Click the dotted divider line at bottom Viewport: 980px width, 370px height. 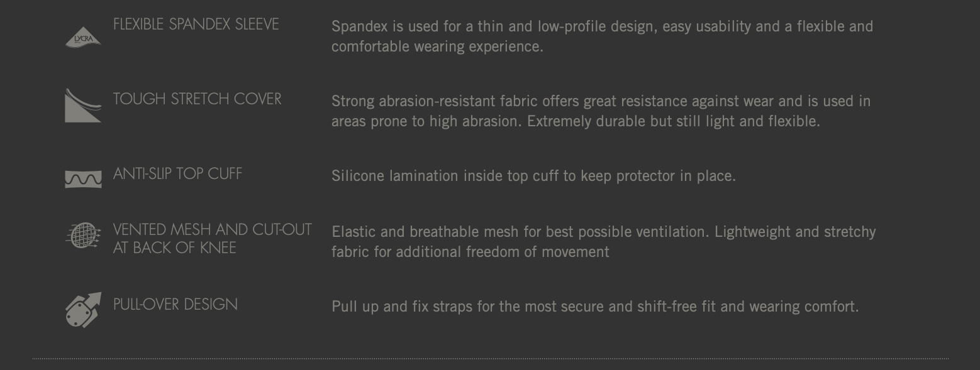[491, 359]
